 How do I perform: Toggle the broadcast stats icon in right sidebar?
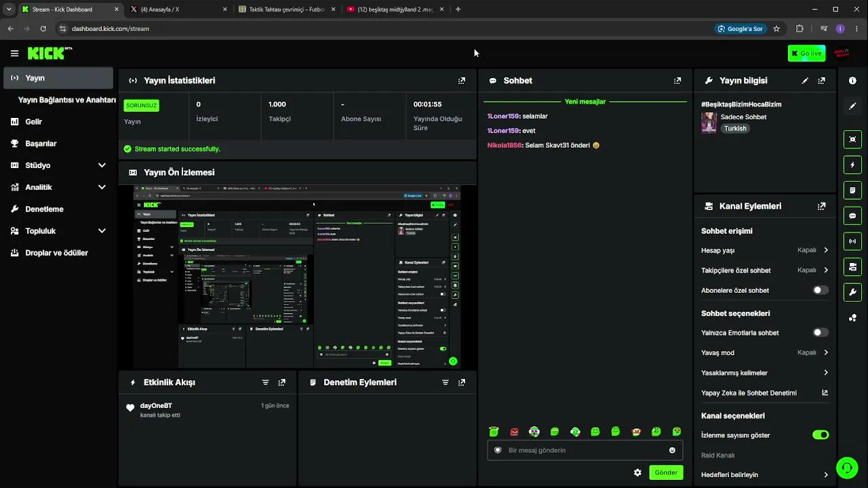click(852, 241)
